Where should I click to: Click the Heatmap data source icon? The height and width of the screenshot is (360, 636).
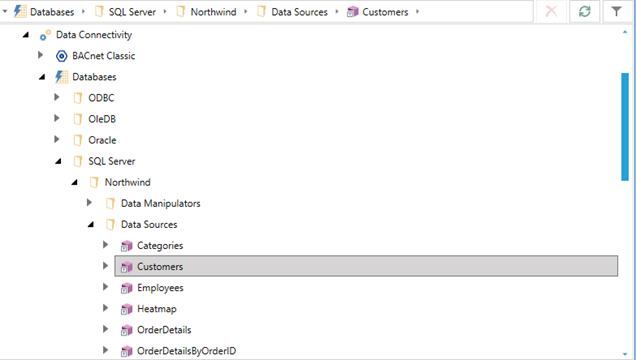coord(127,309)
